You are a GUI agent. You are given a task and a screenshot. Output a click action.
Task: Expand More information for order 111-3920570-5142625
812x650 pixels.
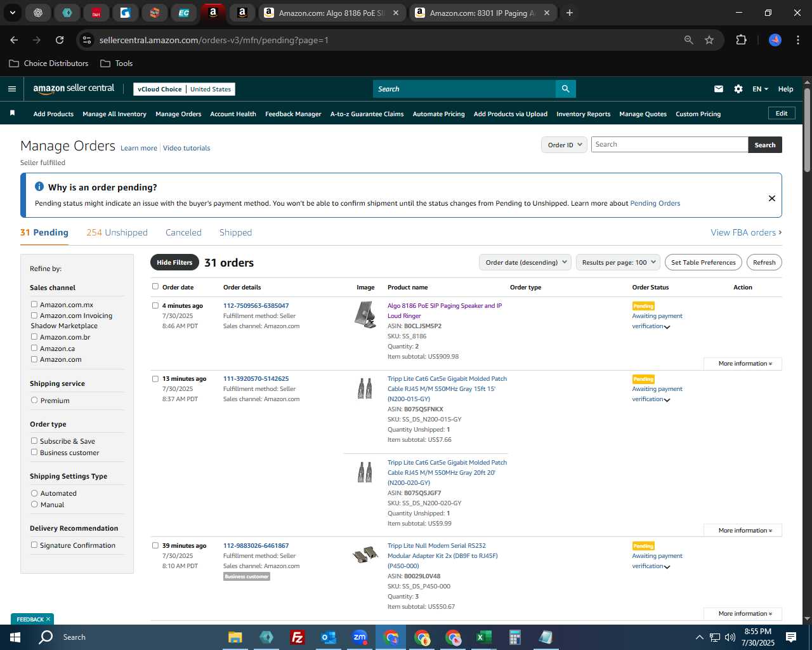pyautogui.click(x=743, y=531)
